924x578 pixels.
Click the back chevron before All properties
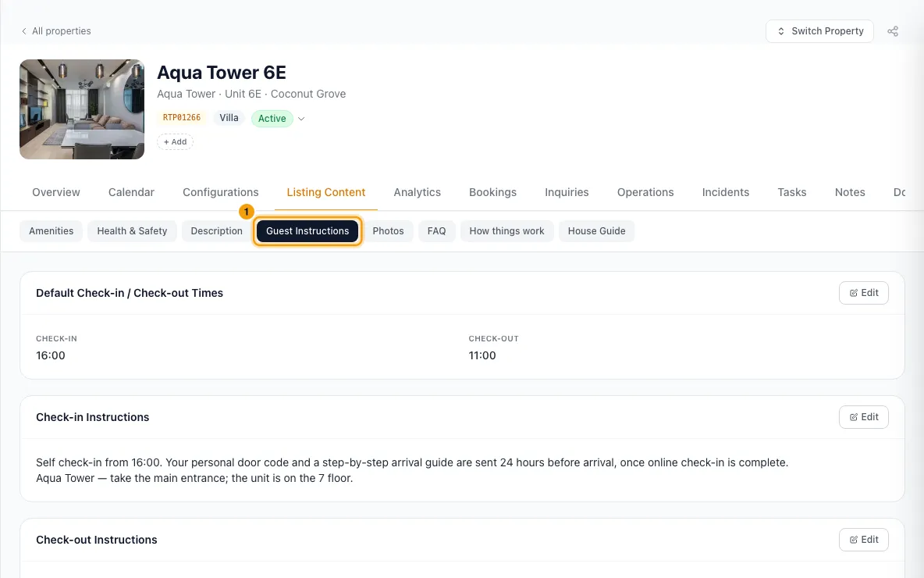[x=23, y=31]
